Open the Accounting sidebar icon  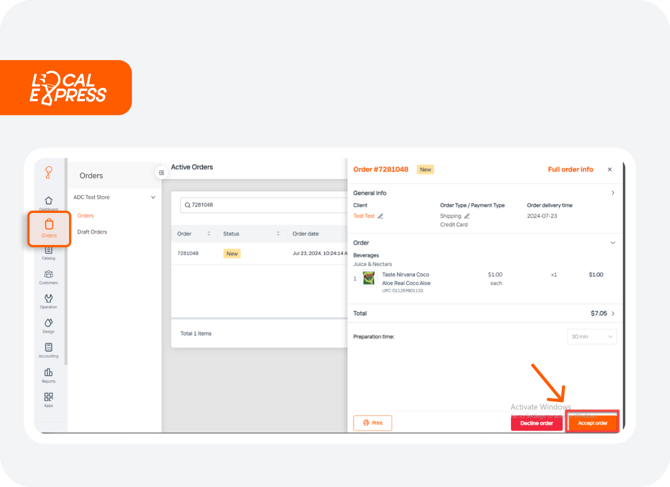[49, 347]
